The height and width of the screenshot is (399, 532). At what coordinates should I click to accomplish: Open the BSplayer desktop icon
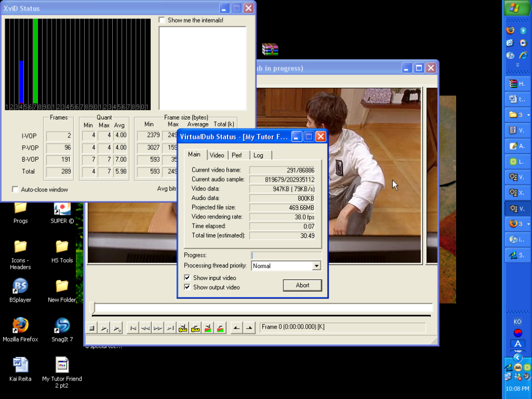pos(20,287)
